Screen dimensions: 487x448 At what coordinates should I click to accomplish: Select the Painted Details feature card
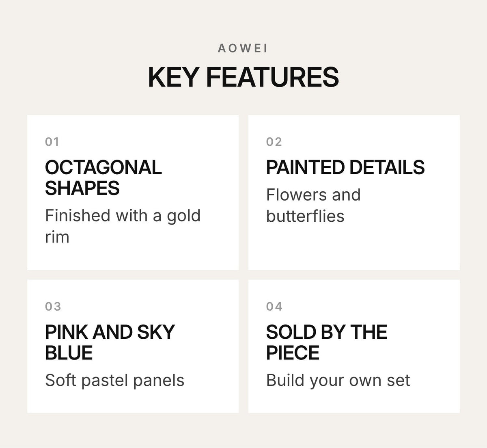pos(354,193)
